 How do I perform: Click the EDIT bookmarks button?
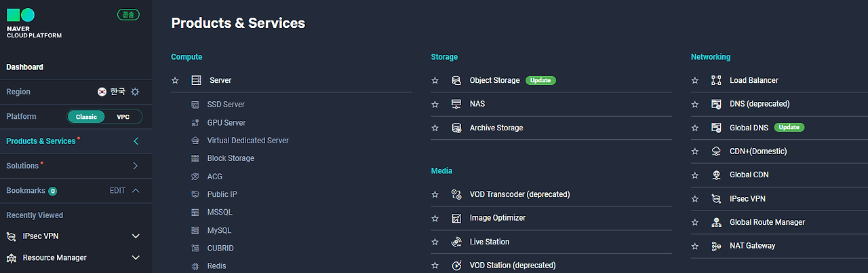point(117,191)
